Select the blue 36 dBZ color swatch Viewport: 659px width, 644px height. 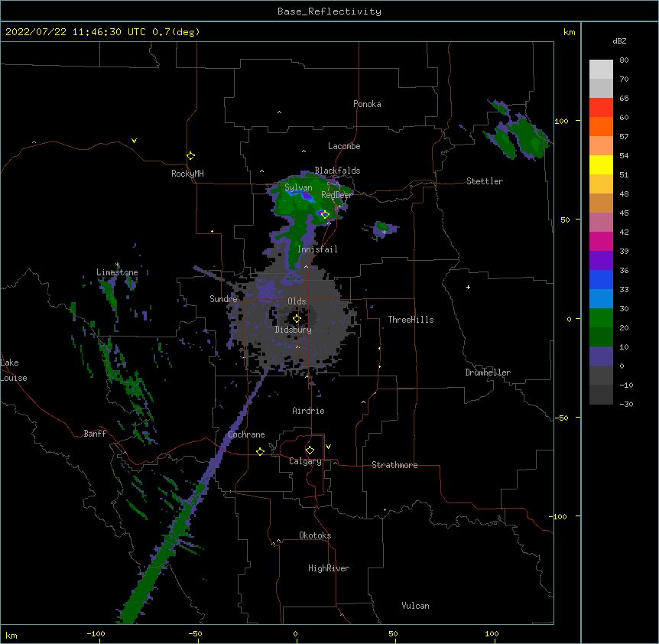pyautogui.click(x=601, y=279)
